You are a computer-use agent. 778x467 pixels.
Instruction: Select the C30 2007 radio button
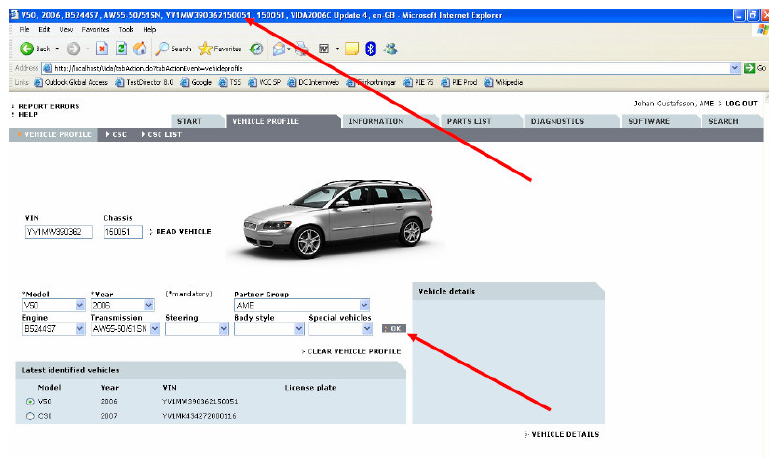30,416
